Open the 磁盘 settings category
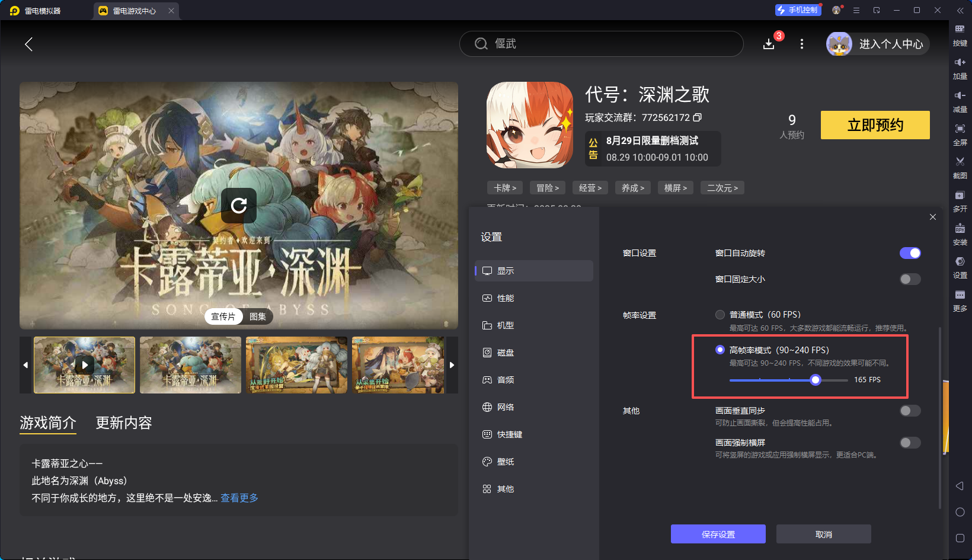Viewport: 972px width, 560px height. point(534,353)
